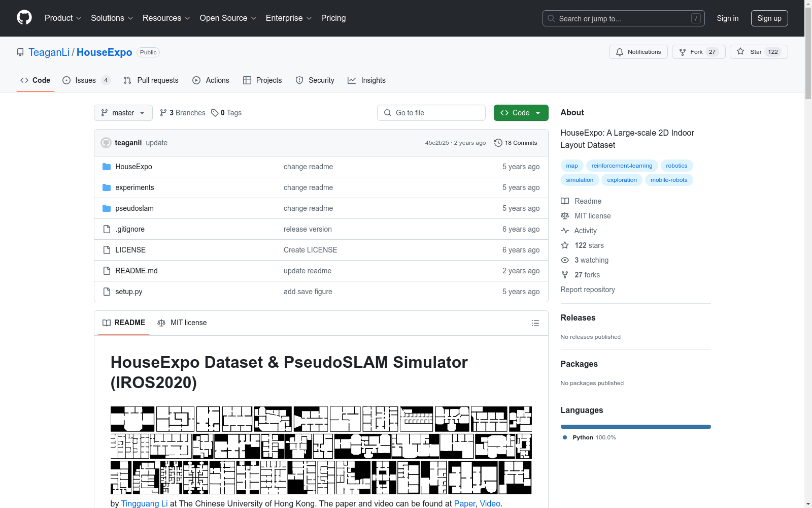Click the README.md file icon
This screenshot has width=812, height=508.
pos(107,271)
